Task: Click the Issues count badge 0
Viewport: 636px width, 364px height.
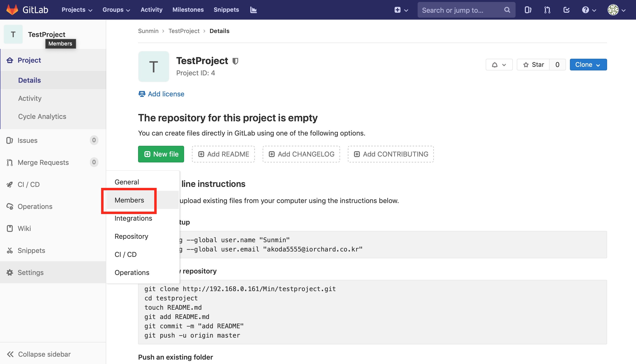Action: click(94, 140)
